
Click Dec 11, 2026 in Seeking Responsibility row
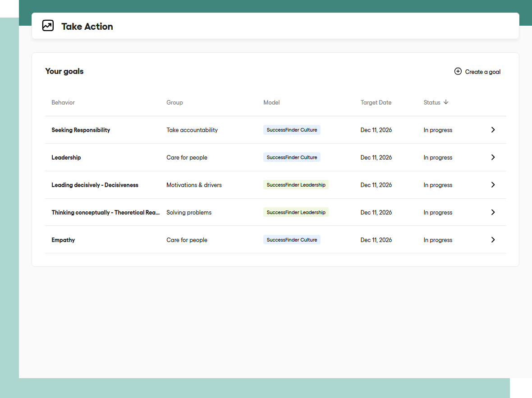(376, 130)
